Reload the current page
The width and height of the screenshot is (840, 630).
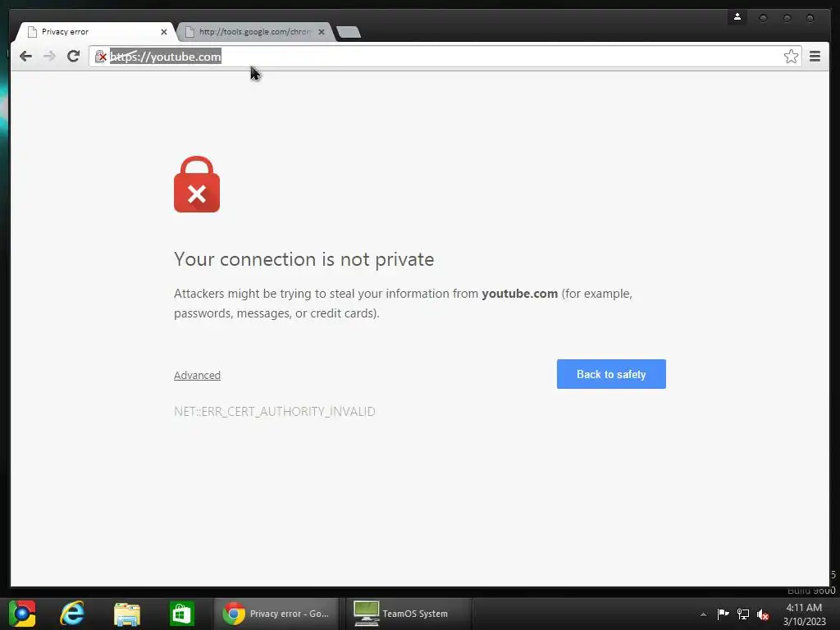click(x=73, y=56)
